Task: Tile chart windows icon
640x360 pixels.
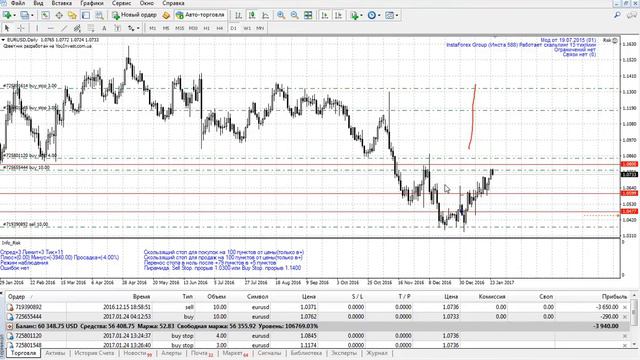Action: tap(308, 15)
